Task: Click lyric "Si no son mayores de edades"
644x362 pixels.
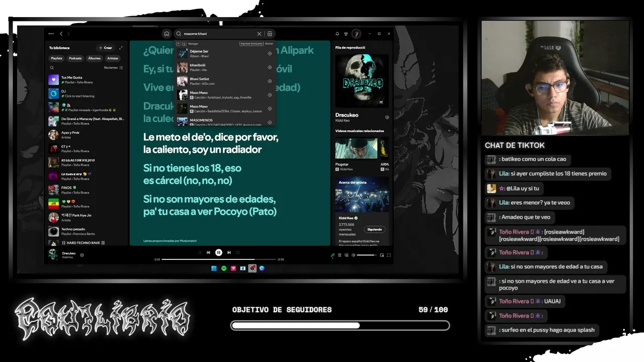Action: 209,199
